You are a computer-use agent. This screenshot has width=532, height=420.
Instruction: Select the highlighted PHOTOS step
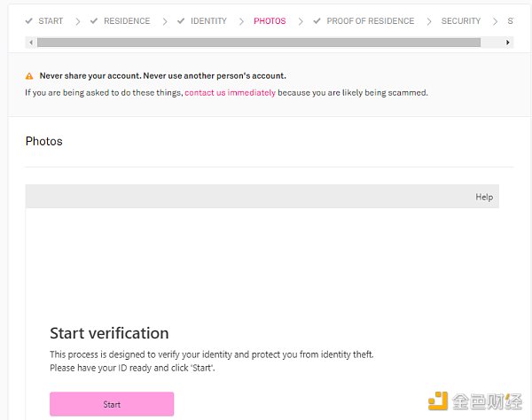(x=270, y=20)
